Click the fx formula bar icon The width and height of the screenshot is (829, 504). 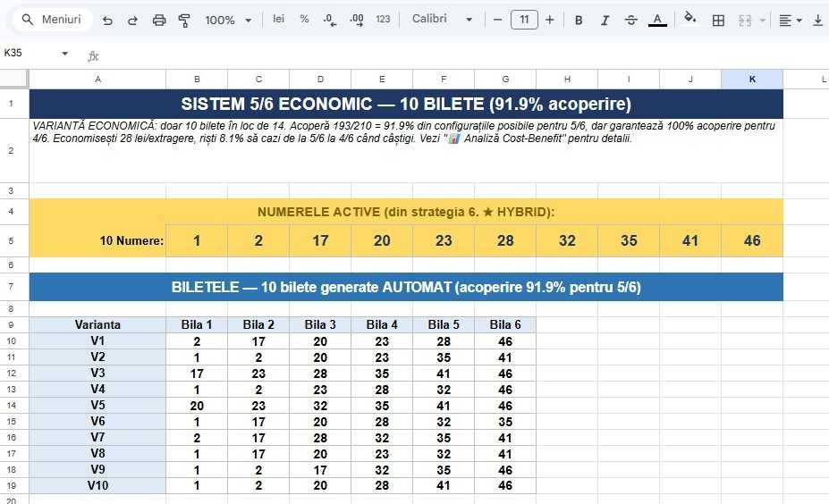click(93, 55)
